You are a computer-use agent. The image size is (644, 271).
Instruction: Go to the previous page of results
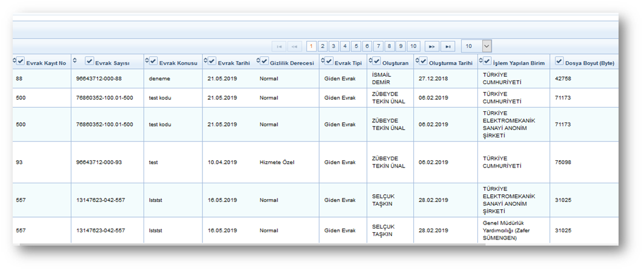point(295,47)
